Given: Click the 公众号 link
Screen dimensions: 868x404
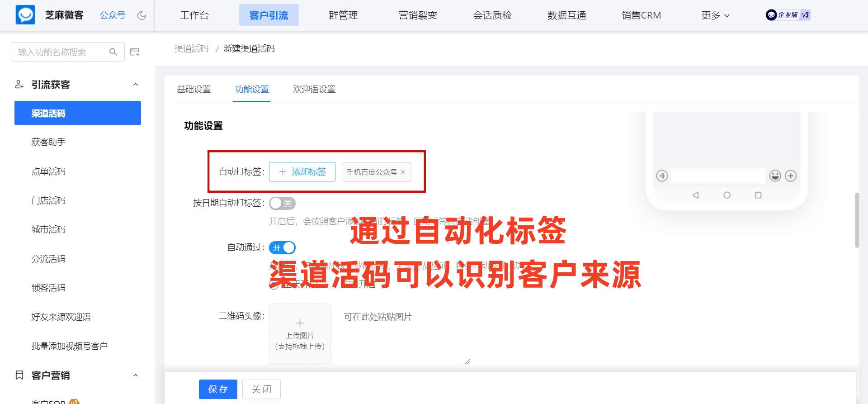Looking at the screenshot, I should pos(113,15).
